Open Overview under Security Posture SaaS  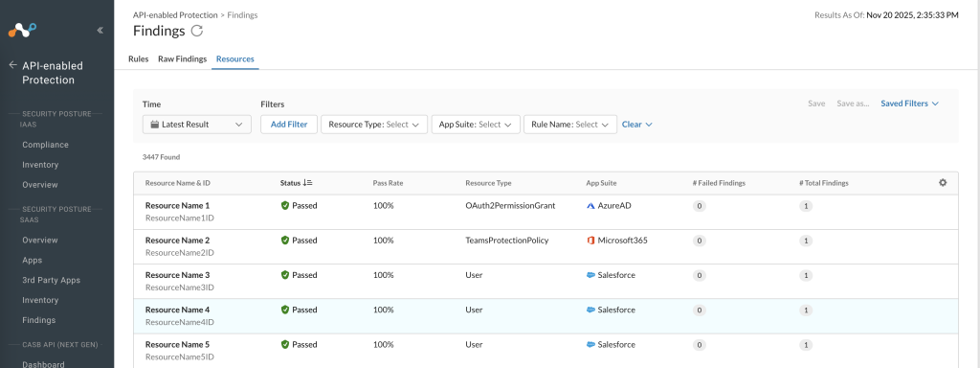(40, 240)
